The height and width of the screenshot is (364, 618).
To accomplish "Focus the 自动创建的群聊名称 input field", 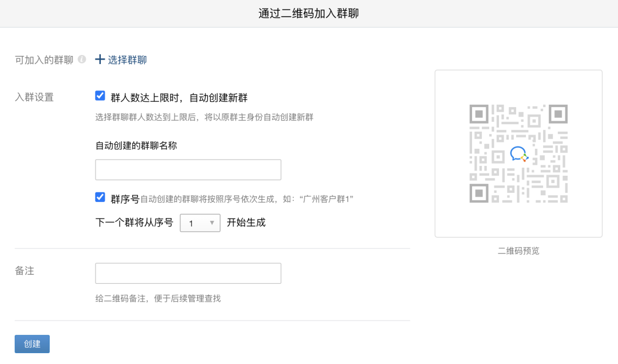I will (188, 170).
